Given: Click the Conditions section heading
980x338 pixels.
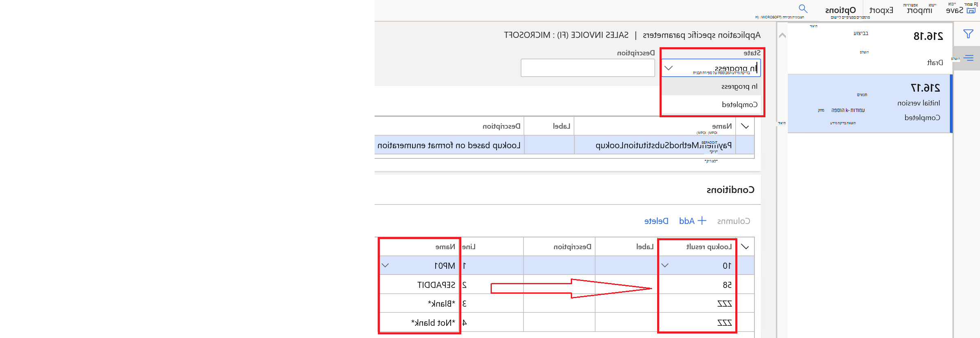Looking at the screenshot, I should [730, 190].
